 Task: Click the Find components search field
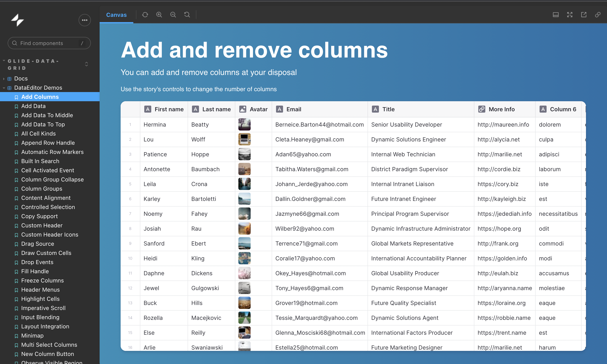49,43
